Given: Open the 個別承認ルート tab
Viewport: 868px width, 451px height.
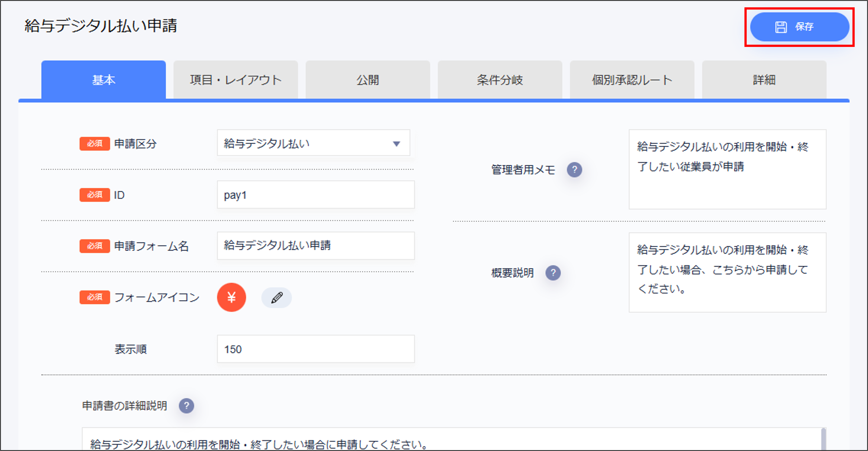Looking at the screenshot, I should 632,80.
